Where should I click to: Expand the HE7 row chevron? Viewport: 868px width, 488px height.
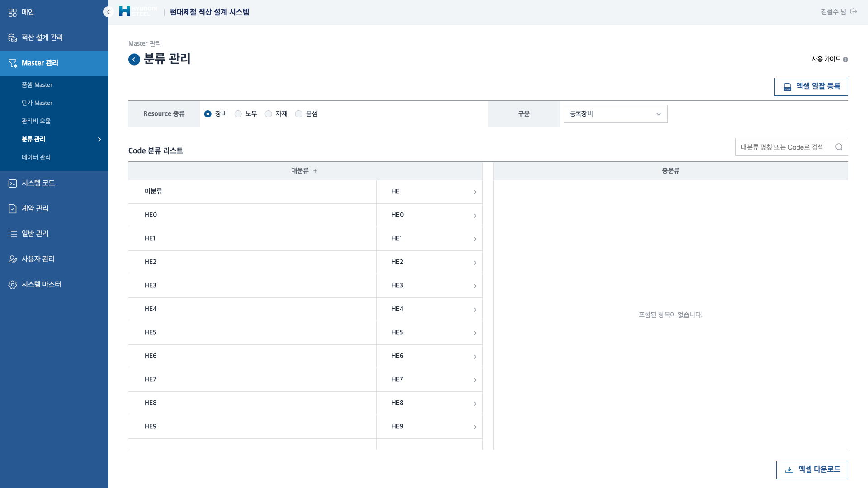[475, 380]
